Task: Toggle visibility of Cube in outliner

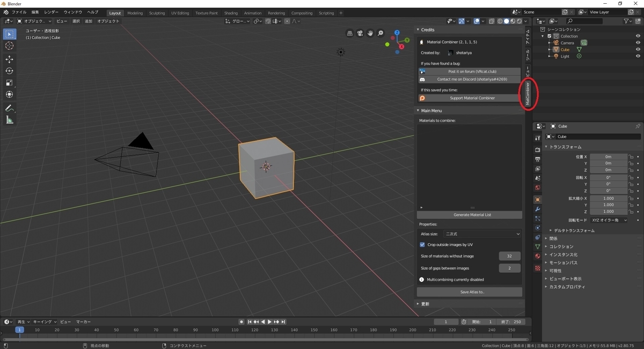Action: click(638, 49)
